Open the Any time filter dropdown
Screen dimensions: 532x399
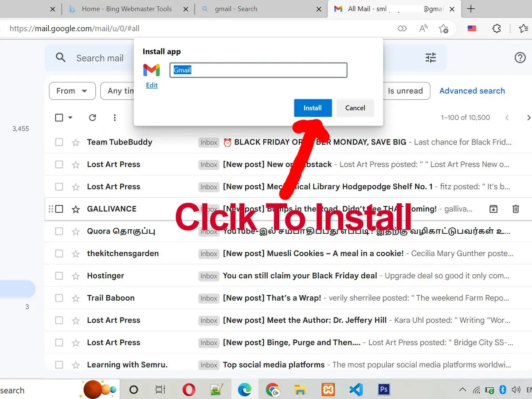coord(120,91)
